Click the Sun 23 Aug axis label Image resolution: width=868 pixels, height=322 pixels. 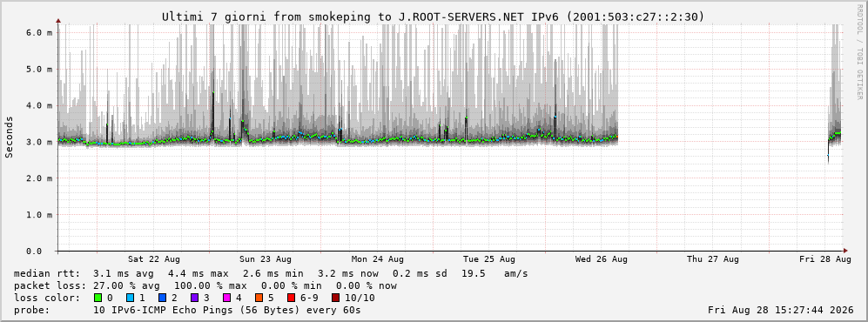[266, 259]
